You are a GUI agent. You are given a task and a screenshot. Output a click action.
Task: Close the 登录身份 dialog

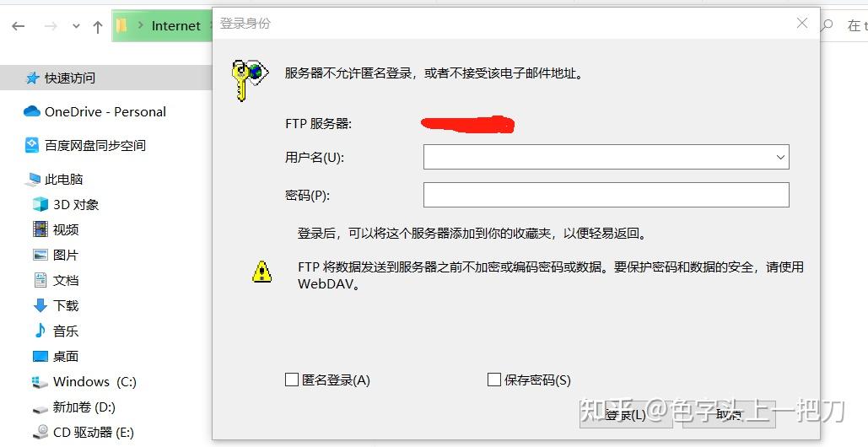tap(801, 24)
